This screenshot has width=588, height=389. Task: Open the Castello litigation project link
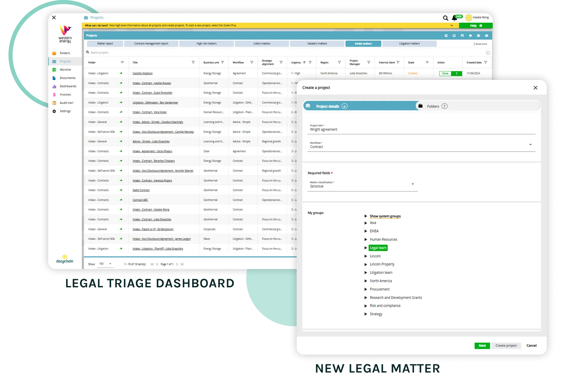(143, 73)
